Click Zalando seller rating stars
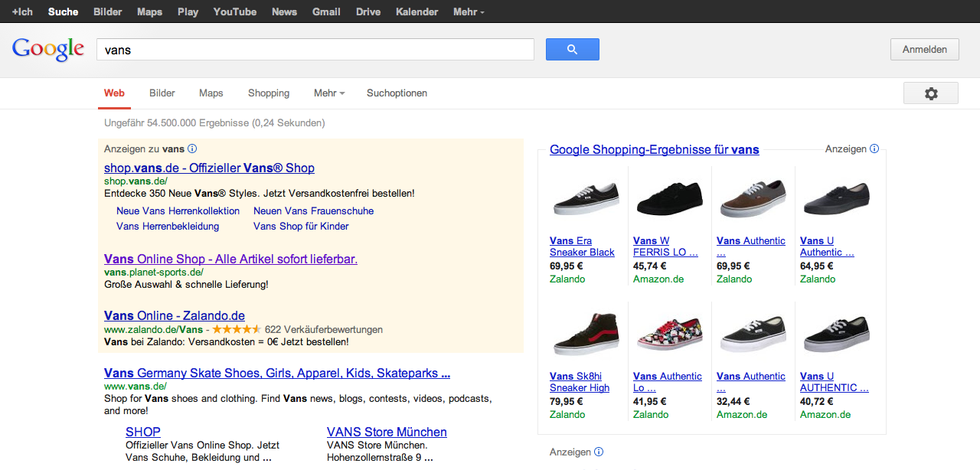Viewport: 980px width, 470px height. pyautogui.click(x=237, y=330)
